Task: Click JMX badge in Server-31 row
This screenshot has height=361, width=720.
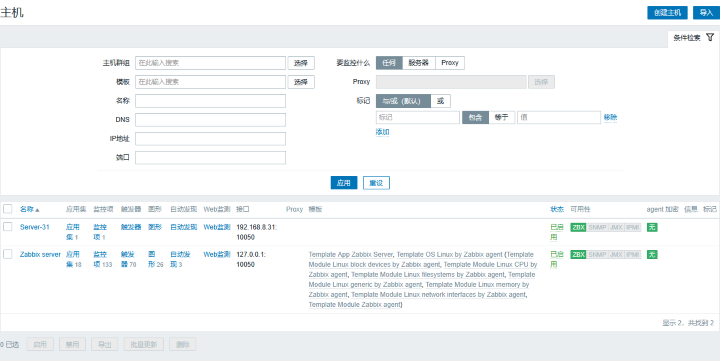Action: pos(616,227)
